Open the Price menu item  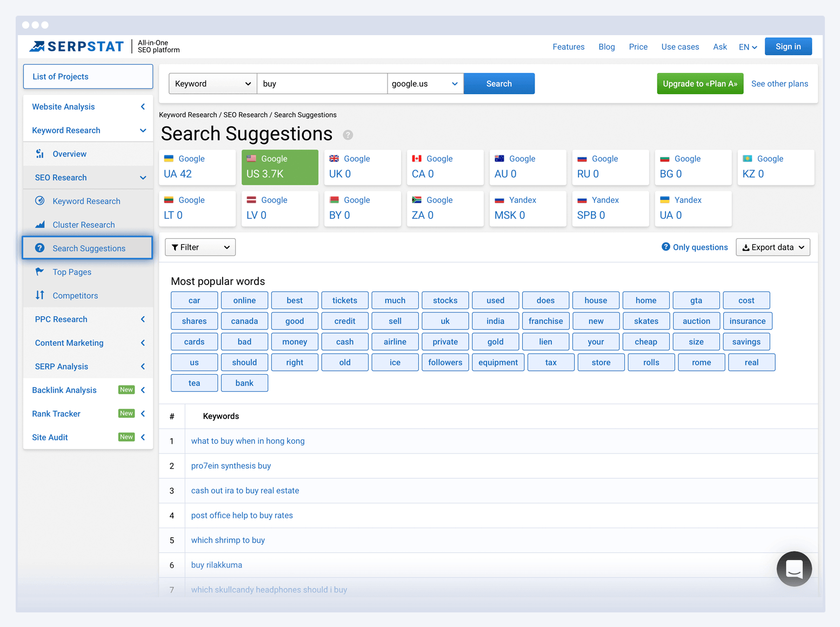638,47
